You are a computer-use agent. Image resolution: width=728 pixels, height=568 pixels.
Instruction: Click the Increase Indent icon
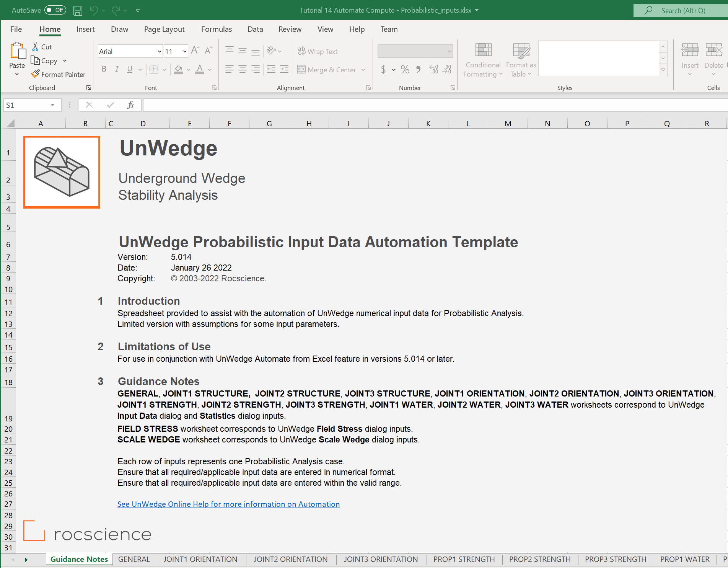click(x=284, y=69)
